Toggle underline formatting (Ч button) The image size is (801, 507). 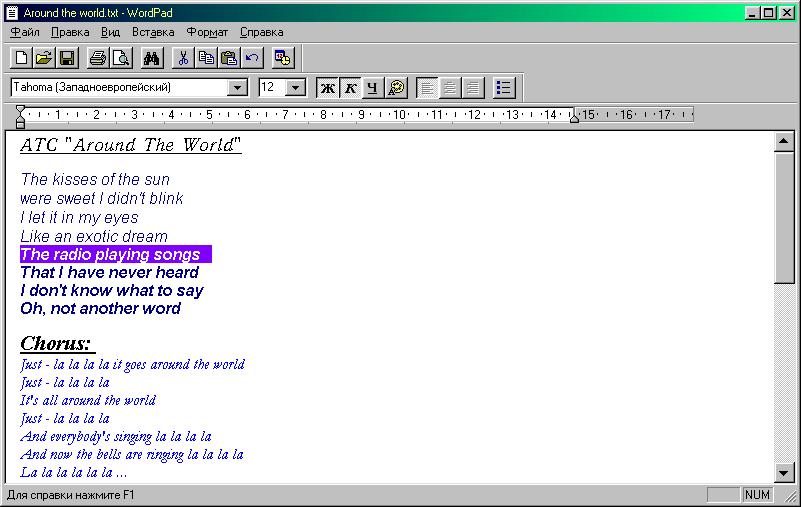point(372,88)
